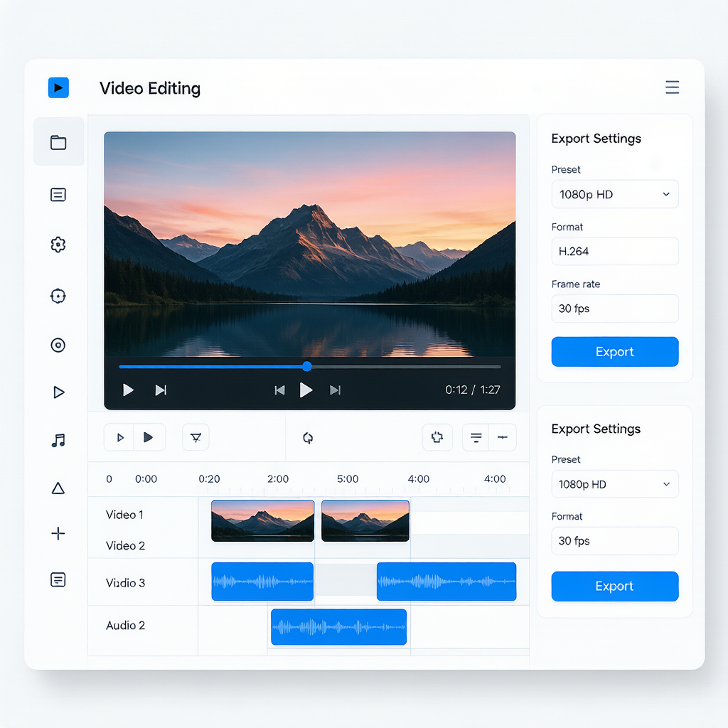Skip to the previous frame in the player

click(x=279, y=390)
